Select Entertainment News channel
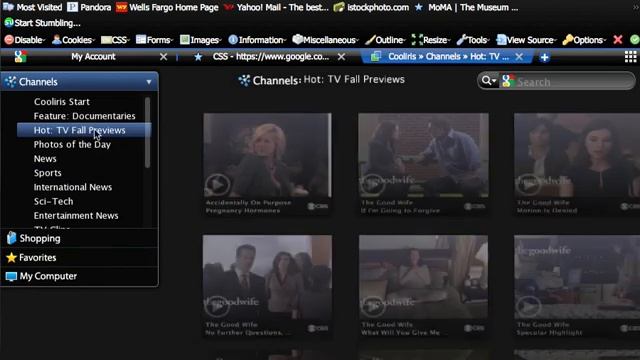This screenshot has width=640, height=360. [76, 216]
